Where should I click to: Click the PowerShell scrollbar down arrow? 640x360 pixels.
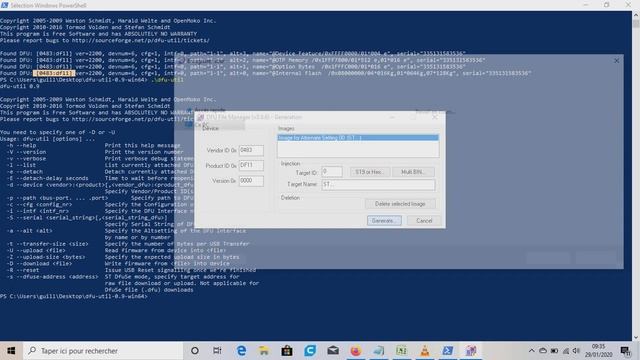[636, 337]
